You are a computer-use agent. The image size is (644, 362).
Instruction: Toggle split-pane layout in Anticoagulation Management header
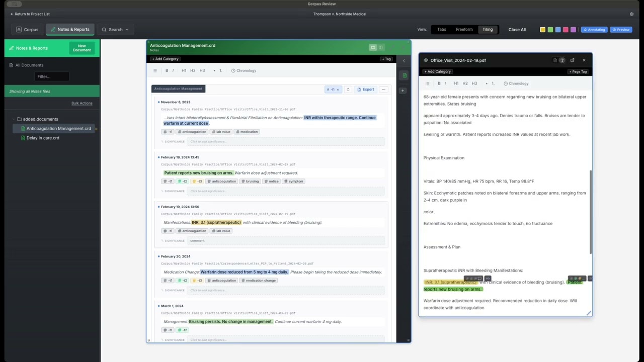pyautogui.click(x=381, y=48)
